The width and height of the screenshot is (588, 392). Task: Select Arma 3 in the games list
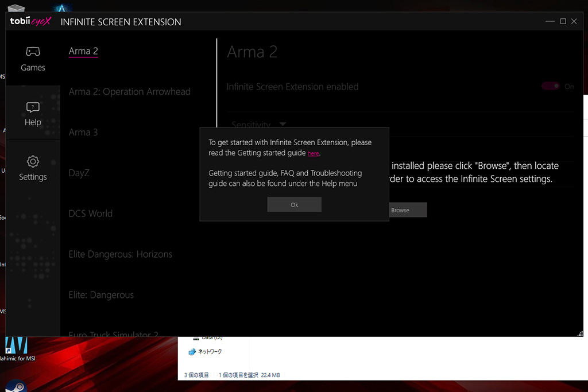pos(83,132)
